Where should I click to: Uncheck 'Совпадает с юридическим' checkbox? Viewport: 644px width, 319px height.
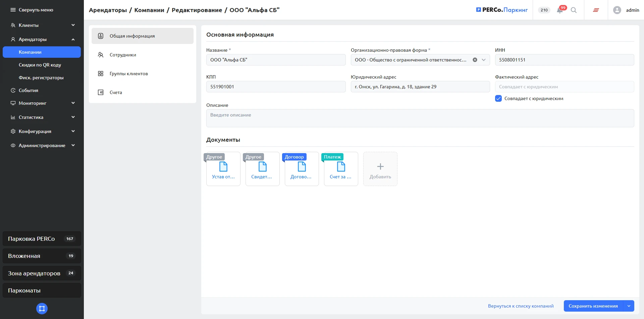pos(498,98)
